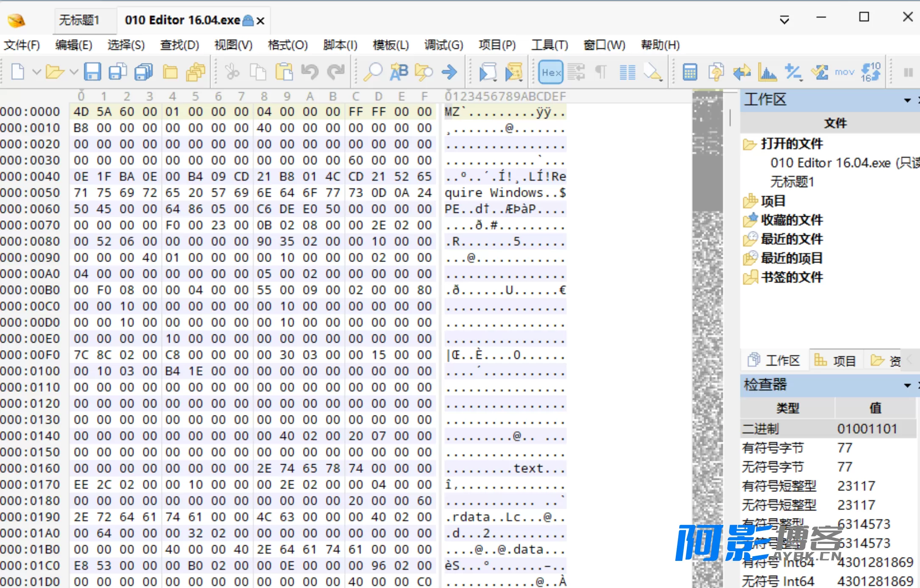Open the Calculator tool icon
Viewport: 920px width, 588px height.
pos(690,72)
